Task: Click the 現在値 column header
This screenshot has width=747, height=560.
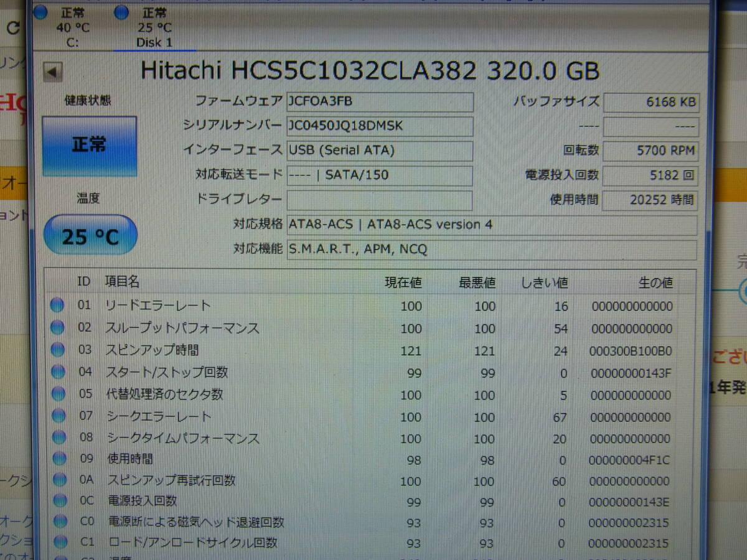Action: (403, 282)
